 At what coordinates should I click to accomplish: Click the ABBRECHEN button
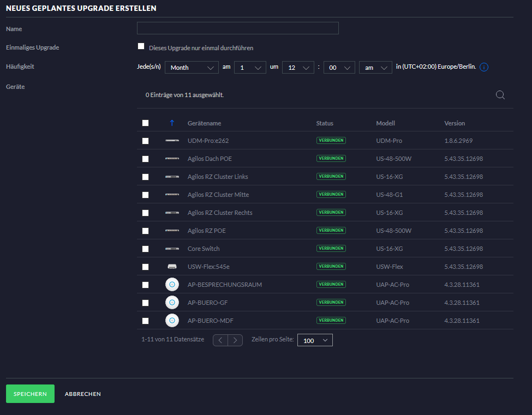83,394
